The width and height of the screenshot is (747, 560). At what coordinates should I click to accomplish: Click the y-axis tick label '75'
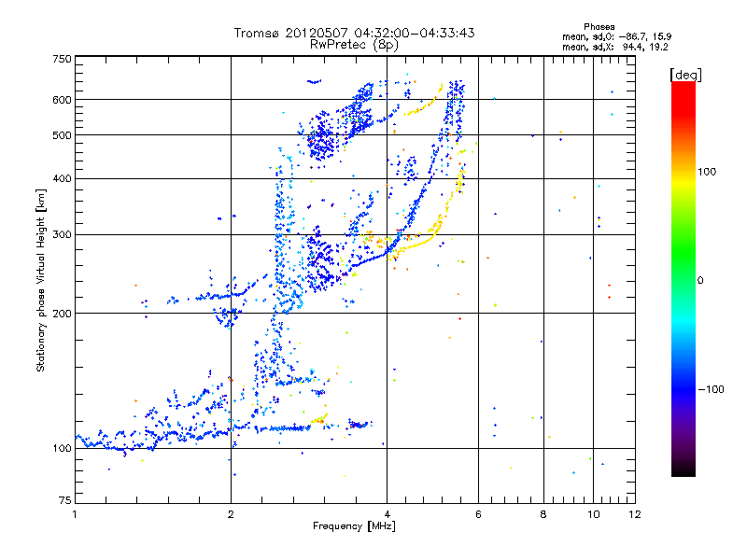pos(65,500)
